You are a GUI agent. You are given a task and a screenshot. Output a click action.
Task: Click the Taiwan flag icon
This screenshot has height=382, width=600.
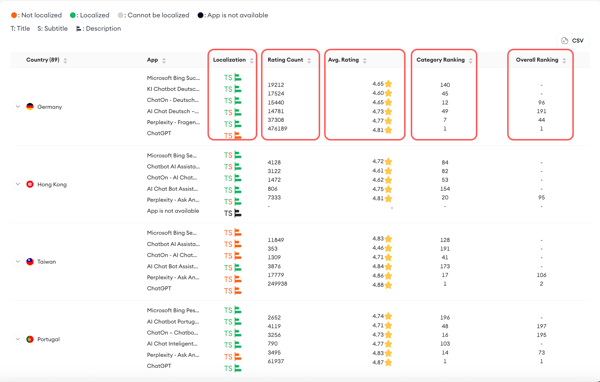[x=30, y=261]
